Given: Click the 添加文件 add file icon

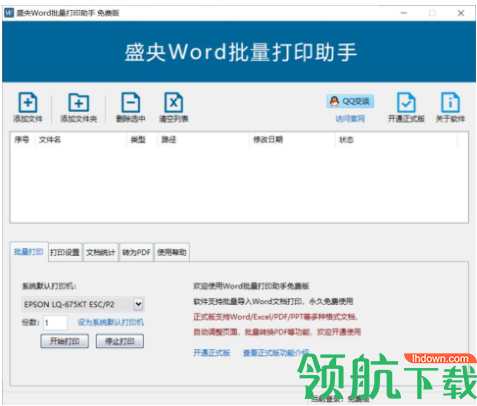Looking at the screenshot, I should coord(28,103).
